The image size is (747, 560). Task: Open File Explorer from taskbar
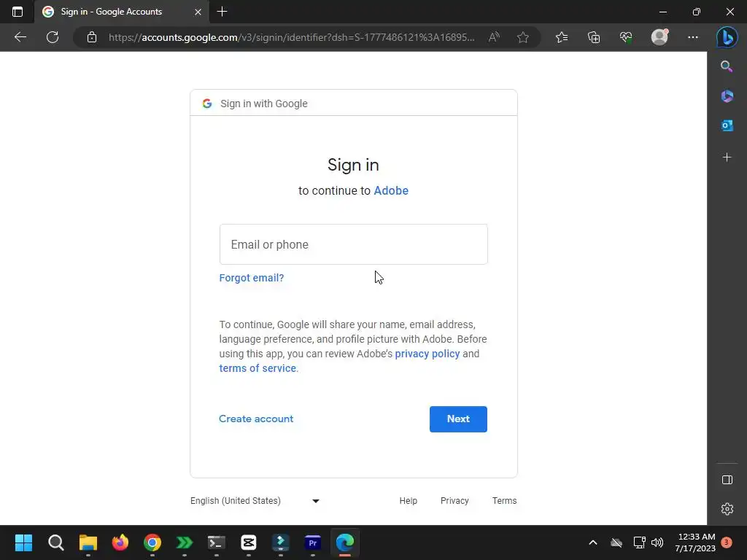click(88, 542)
